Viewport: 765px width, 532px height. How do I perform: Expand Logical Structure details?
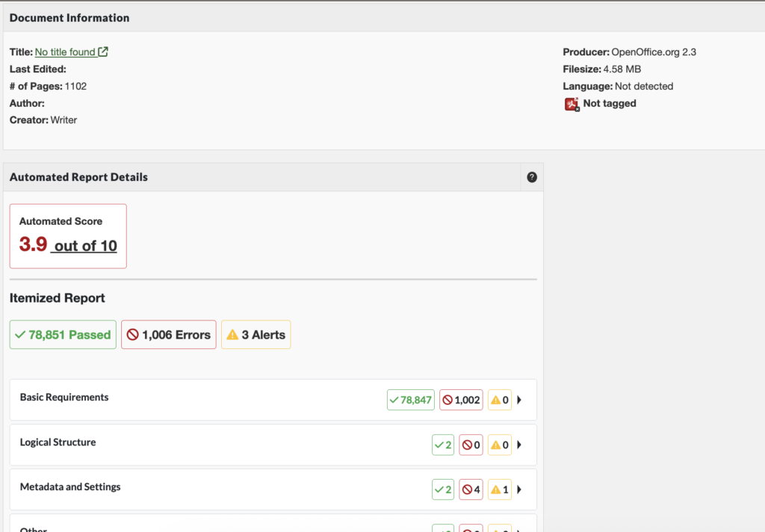pyautogui.click(x=521, y=445)
